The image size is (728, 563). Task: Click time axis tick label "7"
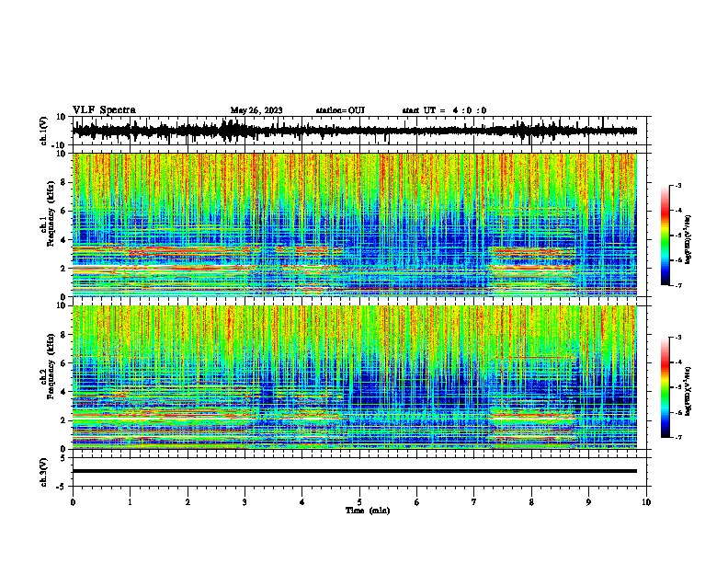[474, 502]
